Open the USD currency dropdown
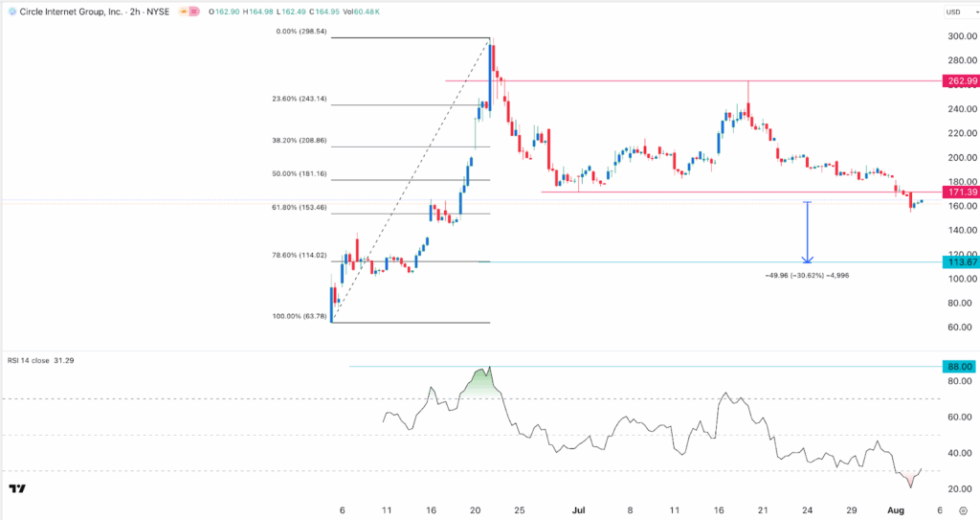The height and width of the screenshot is (520, 980). pyautogui.click(x=960, y=11)
